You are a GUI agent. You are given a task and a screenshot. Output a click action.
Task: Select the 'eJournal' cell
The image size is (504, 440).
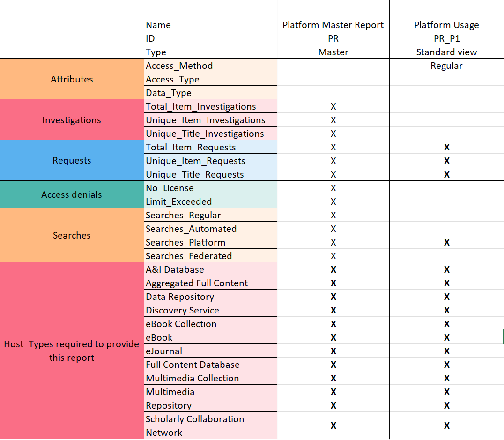click(210, 351)
